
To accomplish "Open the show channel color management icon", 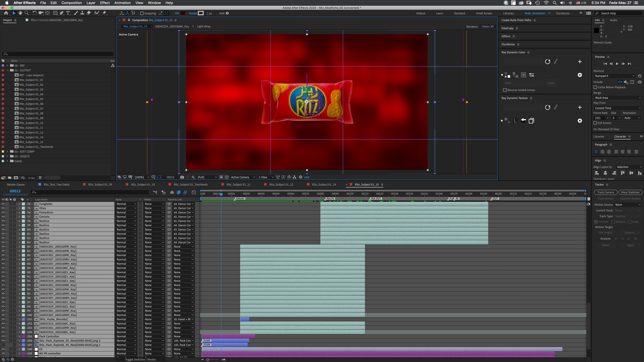I will (193, 177).
